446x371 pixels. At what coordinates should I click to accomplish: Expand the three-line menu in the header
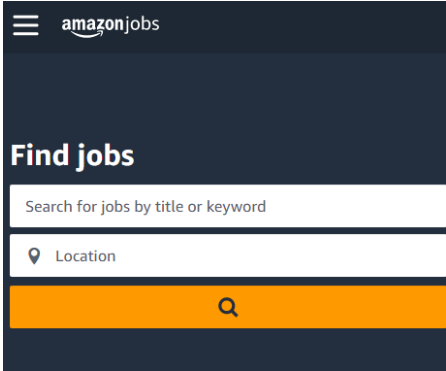point(26,25)
